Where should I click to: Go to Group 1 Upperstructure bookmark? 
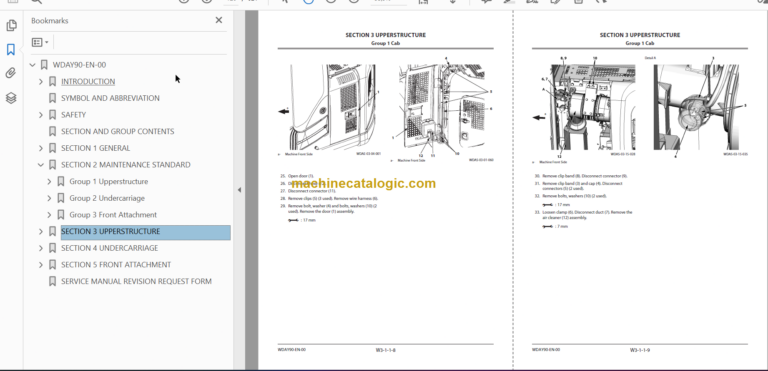[109, 181]
